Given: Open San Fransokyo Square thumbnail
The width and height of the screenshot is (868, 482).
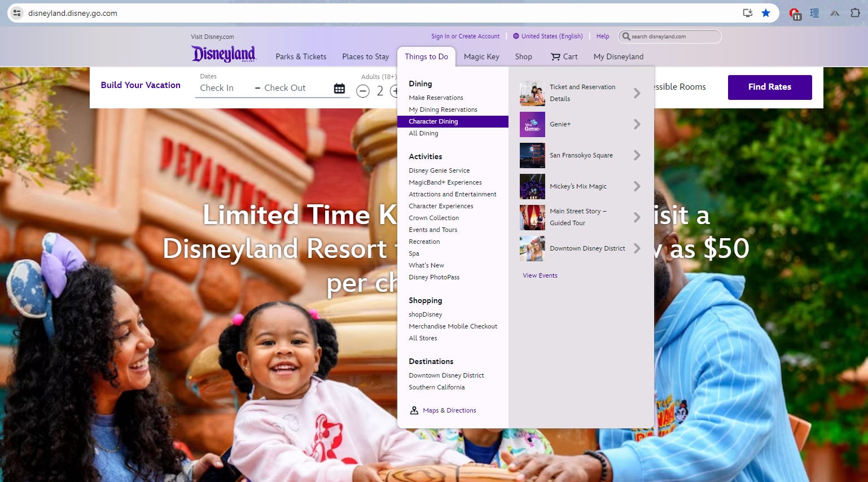Looking at the screenshot, I should click(532, 155).
